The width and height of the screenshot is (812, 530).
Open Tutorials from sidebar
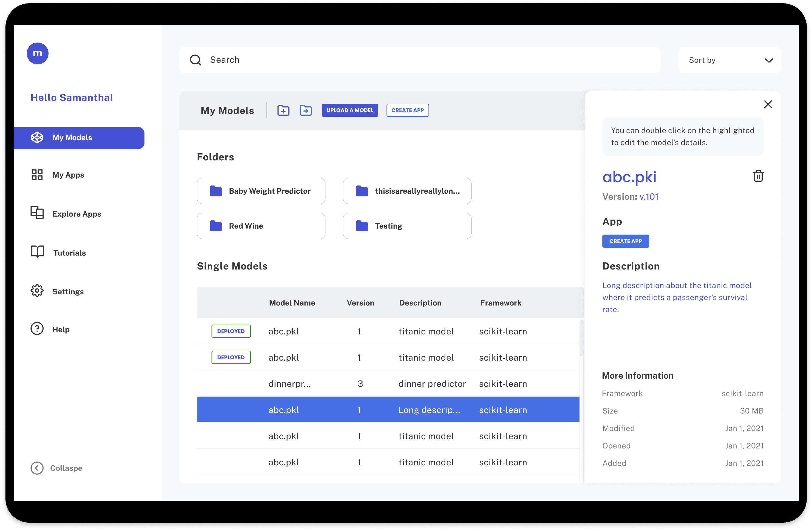69,253
